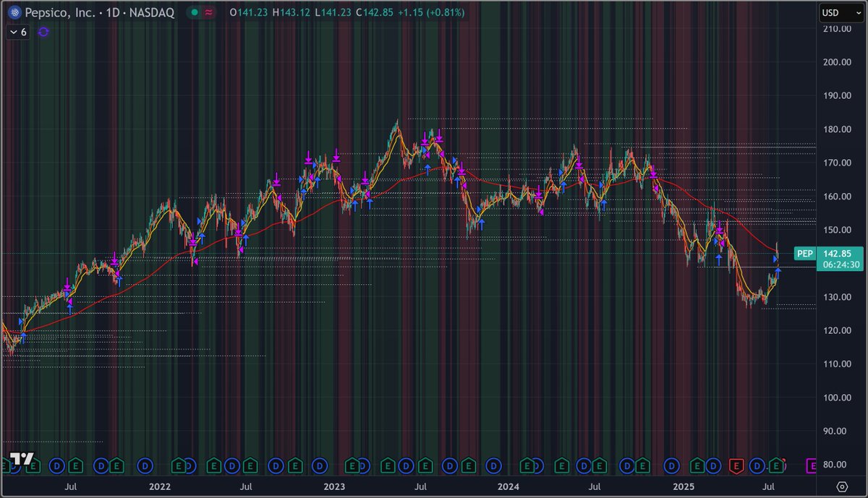Click the red E earnings marker
Viewport: 868px width, 498px height.
pos(737,465)
